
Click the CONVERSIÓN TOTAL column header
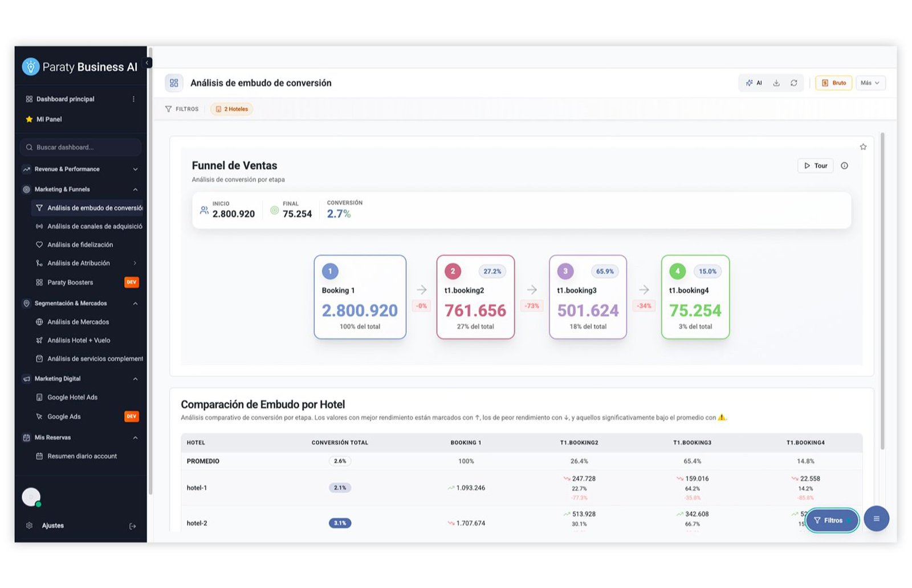tap(340, 443)
